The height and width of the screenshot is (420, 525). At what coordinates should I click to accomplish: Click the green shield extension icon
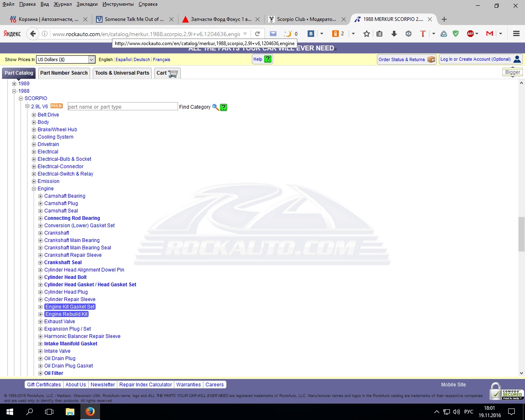(456, 34)
